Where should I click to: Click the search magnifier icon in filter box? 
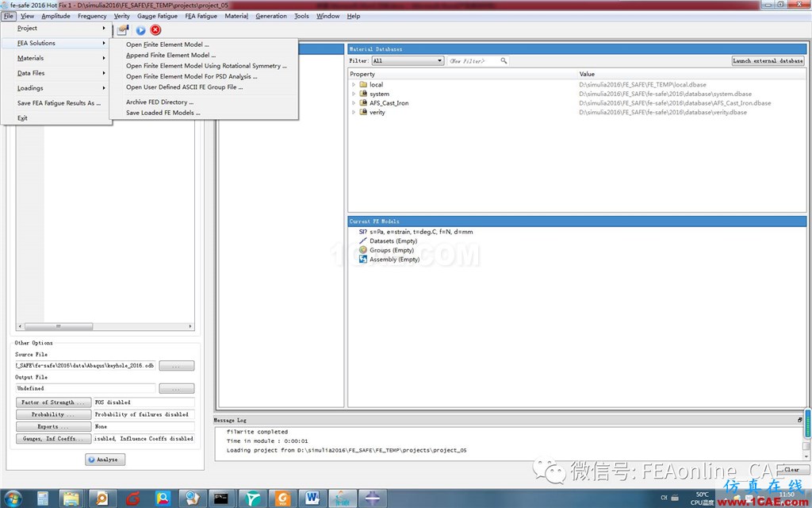tap(504, 60)
